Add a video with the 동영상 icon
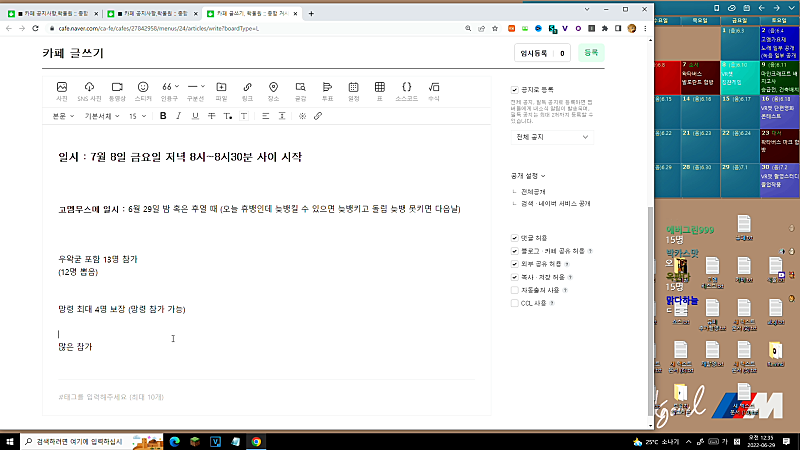This screenshot has width=800, height=450. [117, 91]
